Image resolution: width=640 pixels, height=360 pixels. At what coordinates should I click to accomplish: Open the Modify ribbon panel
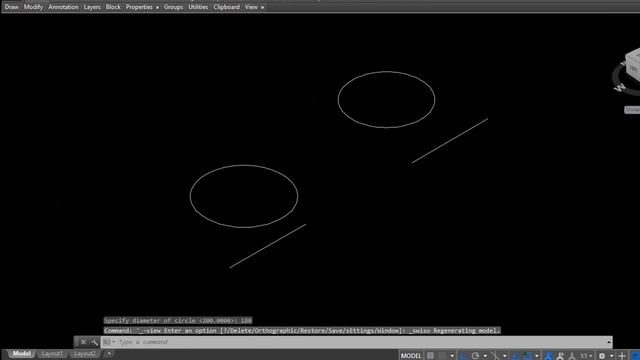tap(33, 7)
